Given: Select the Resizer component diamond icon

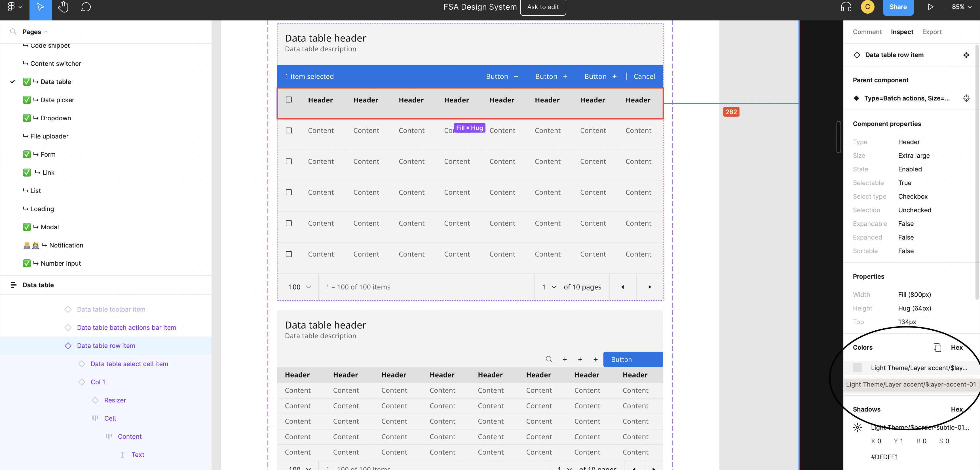Looking at the screenshot, I should [95, 400].
